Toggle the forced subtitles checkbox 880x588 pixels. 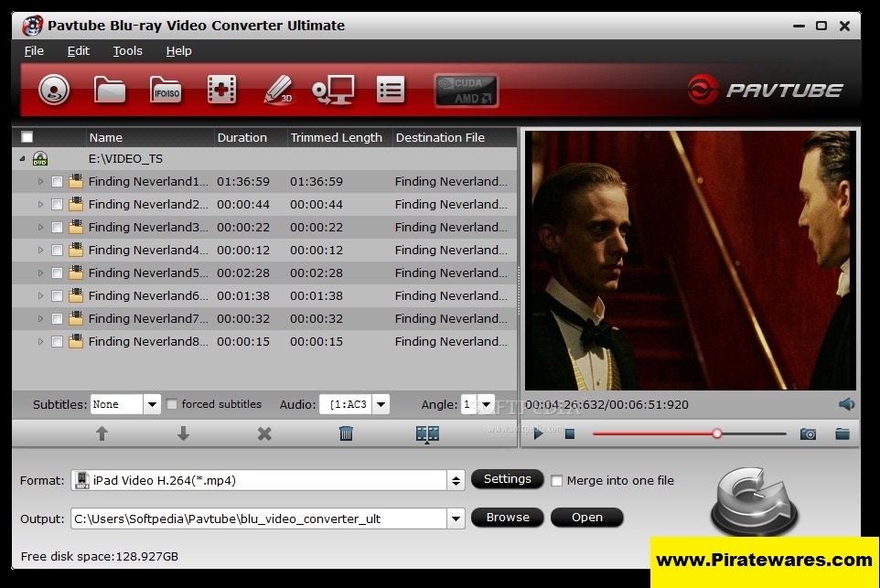coord(172,404)
